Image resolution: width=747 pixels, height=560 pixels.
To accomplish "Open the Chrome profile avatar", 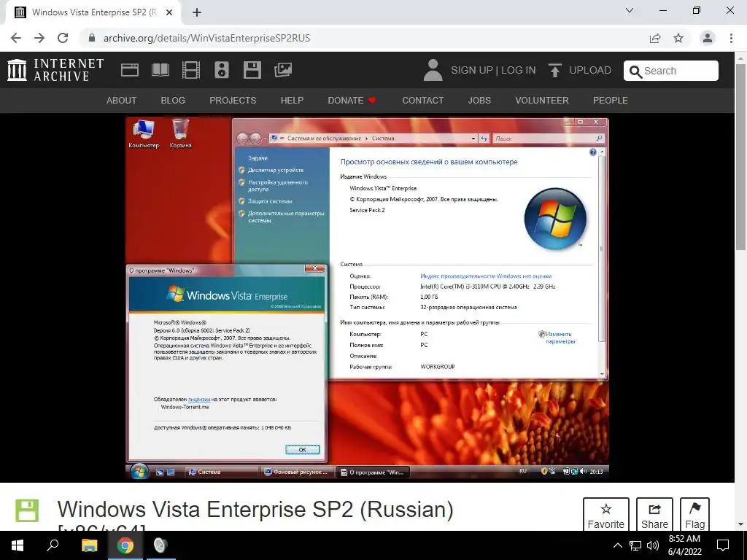I will 708,38.
